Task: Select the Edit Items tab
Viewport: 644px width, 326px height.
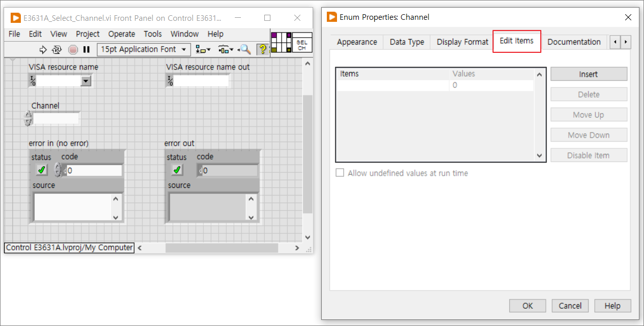Action: coord(516,41)
